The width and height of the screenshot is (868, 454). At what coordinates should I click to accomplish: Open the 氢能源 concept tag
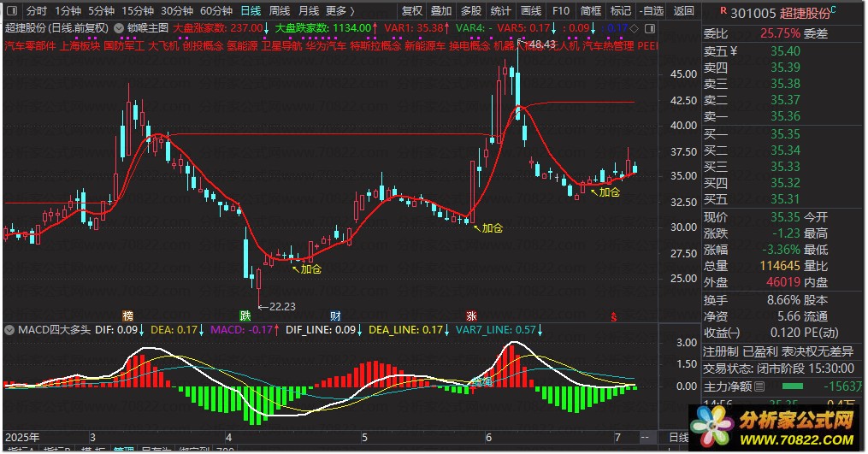coord(242,45)
